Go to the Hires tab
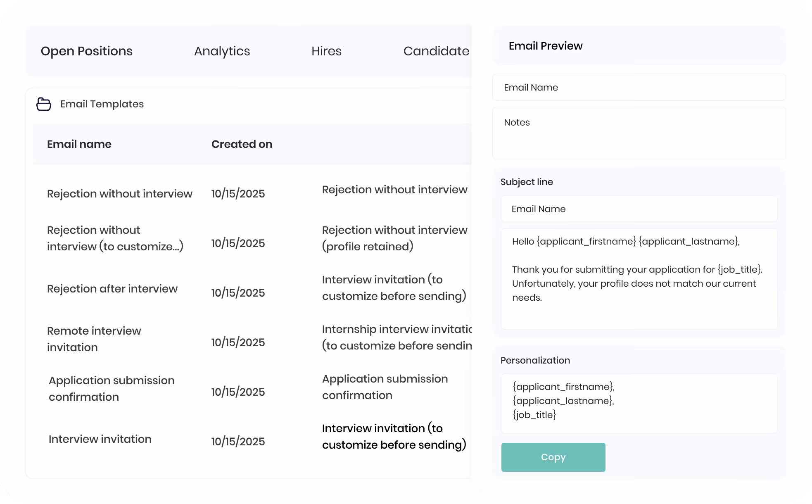This screenshot has height=504, width=812. [x=326, y=51]
